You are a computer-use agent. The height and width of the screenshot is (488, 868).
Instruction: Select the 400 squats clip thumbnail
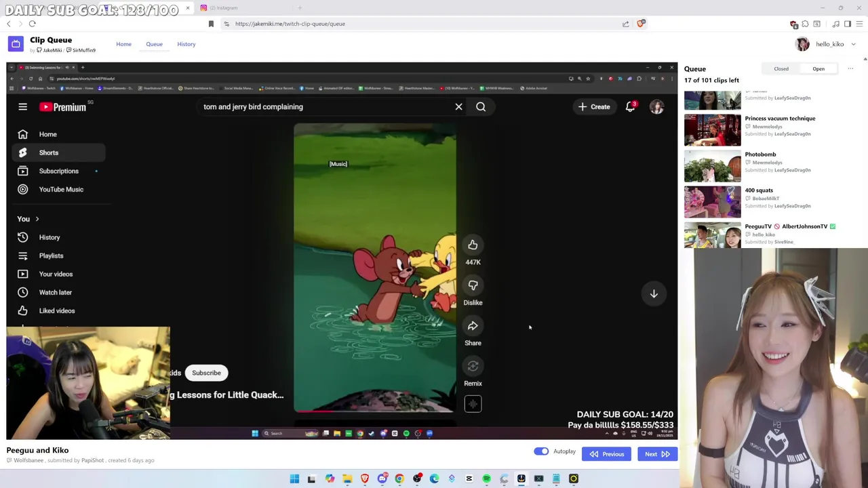tap(712, 201)
